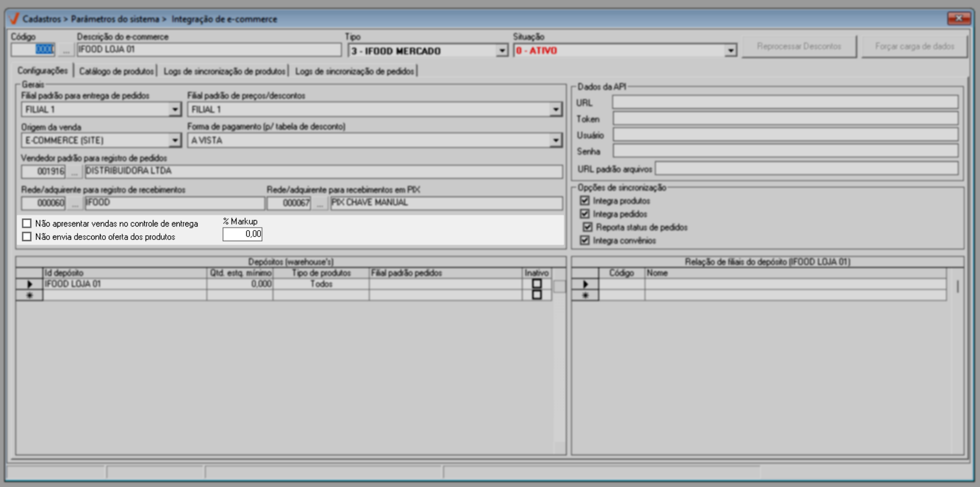Close the Integração de e-commerce window

click(x=958, y=18)
